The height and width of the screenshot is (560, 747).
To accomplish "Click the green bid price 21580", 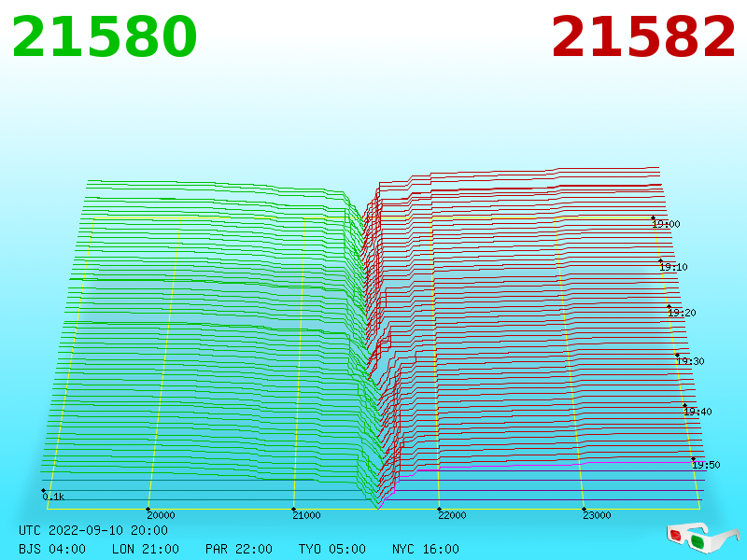I will click(x=105, y=37).
